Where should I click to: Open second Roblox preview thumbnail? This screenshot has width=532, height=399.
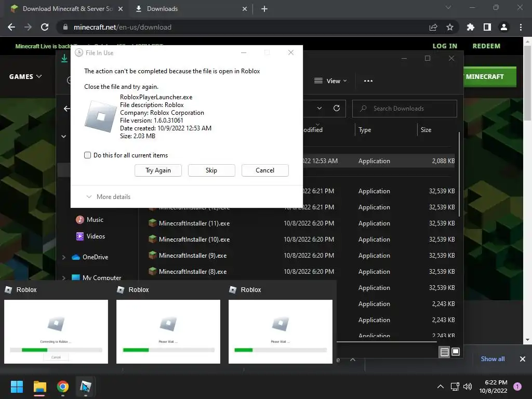pos(168,331)
